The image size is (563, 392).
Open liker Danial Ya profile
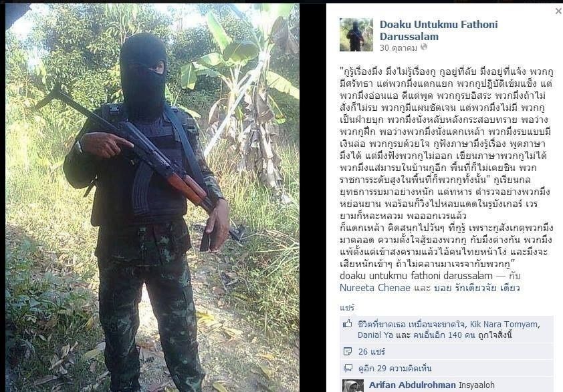375,335
